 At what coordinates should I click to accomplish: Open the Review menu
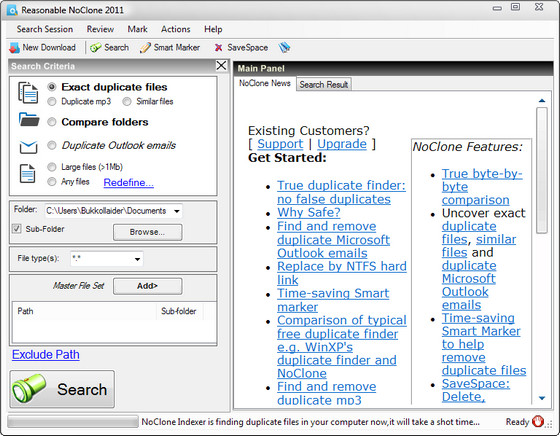(100, 29)
